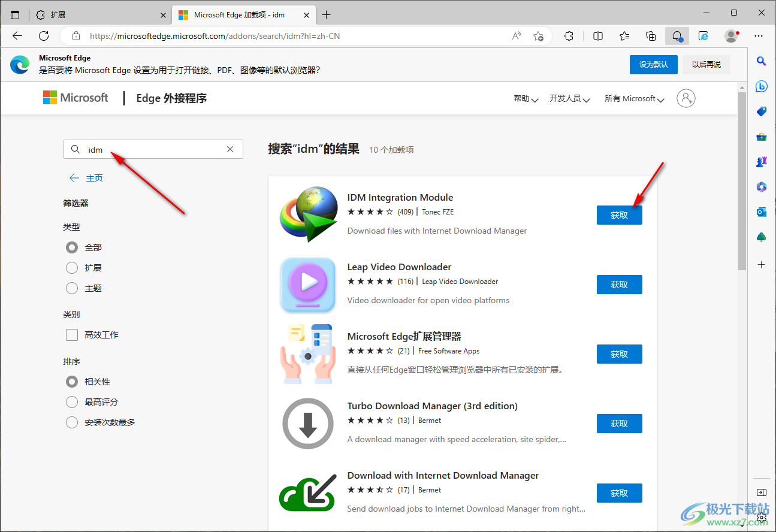776x532 pixels.
Task: Click 设为默认 button
Action: [x=653, y=65]
